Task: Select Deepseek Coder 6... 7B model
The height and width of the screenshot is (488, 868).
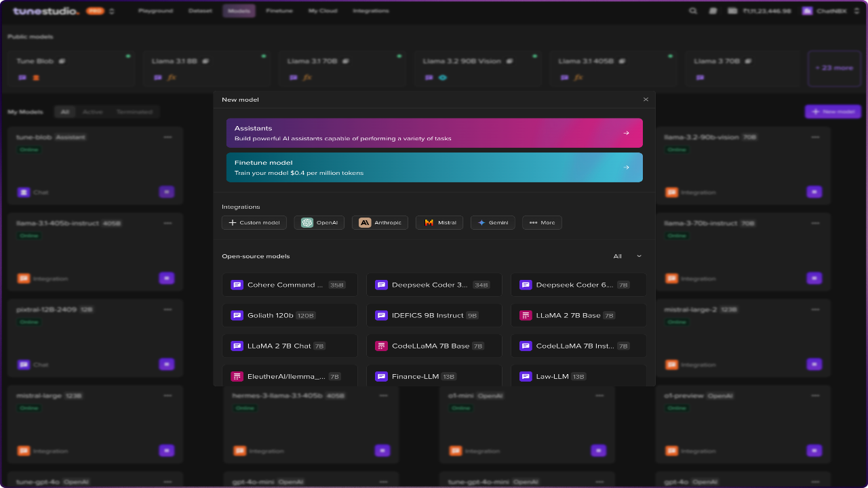Action: pyautogui.click(x=578, y=285)
